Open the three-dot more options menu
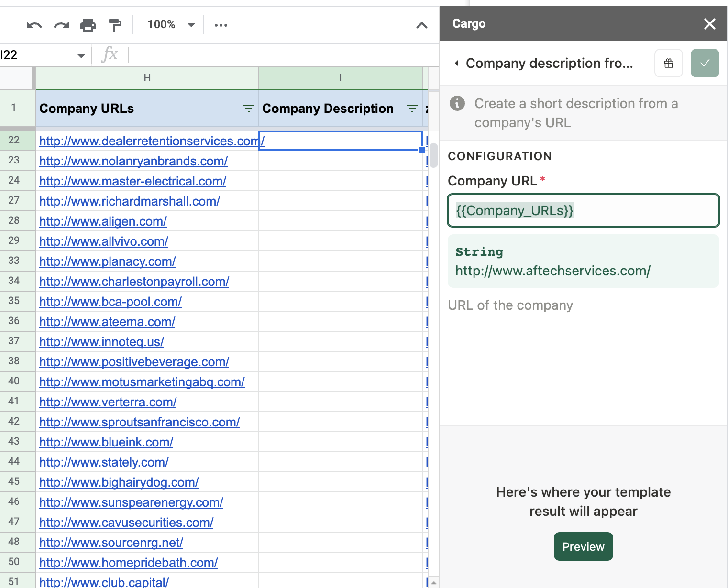Screen dimensions: 728x588 [x=221, y=25]
